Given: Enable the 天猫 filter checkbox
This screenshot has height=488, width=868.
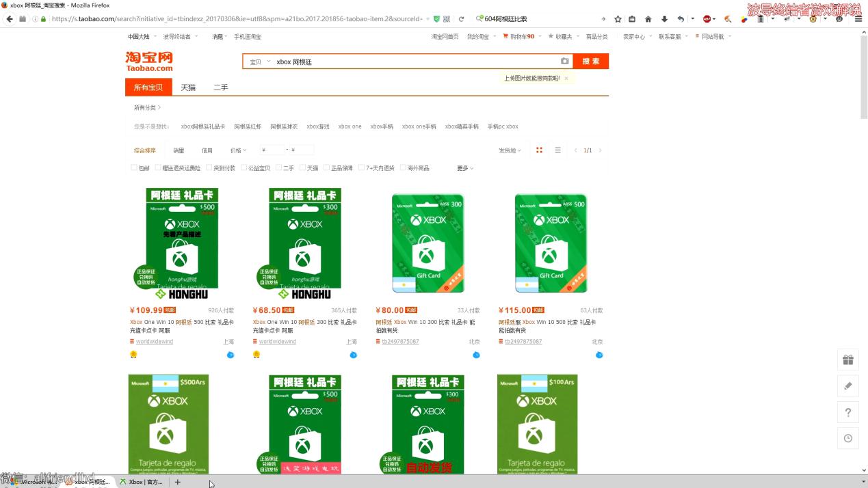Looking at the screenshot, I should [302, 167].
